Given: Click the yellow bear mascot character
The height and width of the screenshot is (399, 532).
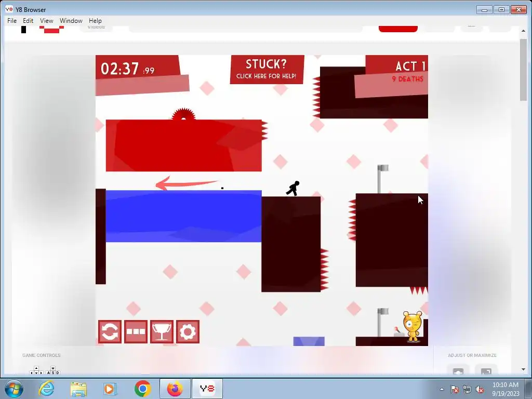Looking at the screenshot, I should pyautogui.click(x=413, y=326).
